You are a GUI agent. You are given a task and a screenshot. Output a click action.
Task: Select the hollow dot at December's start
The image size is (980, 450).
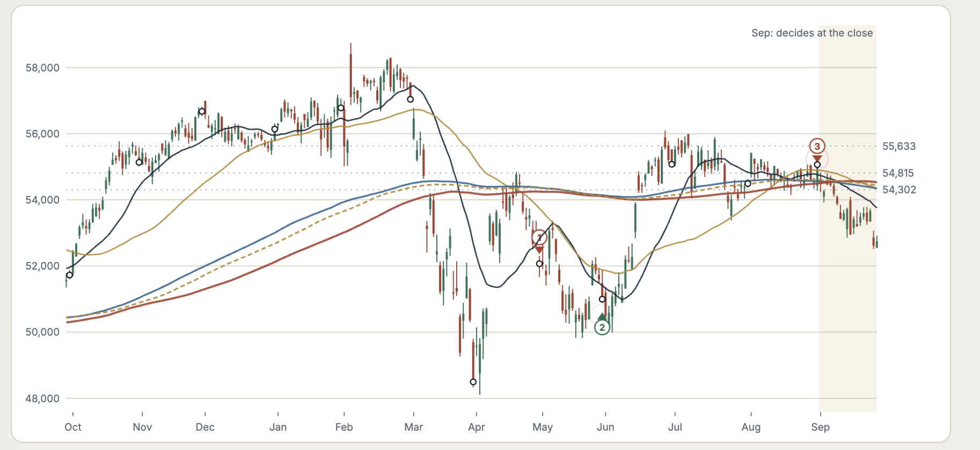(x=202, y=112)
